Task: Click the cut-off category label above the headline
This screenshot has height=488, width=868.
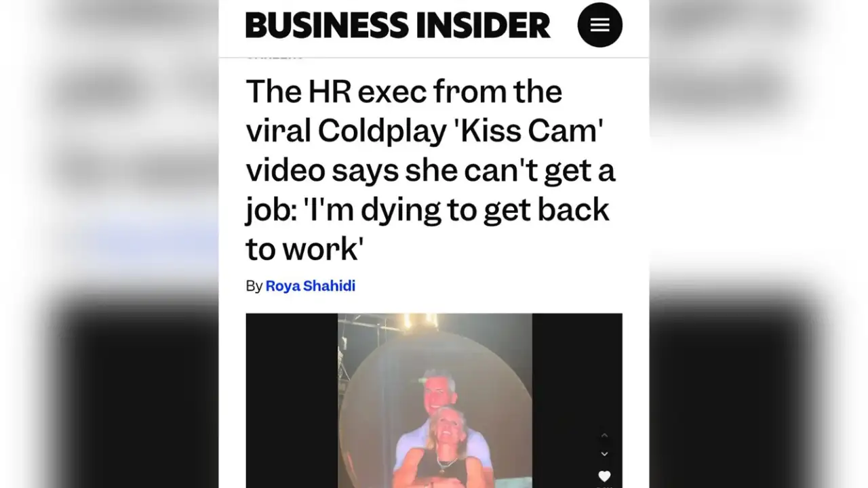Action: [x=275, y=57]
